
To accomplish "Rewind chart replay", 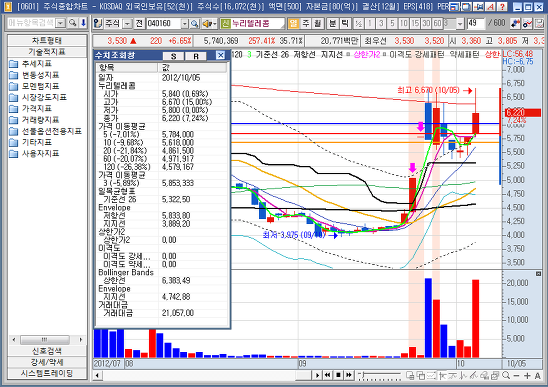I will pos(327,375).
